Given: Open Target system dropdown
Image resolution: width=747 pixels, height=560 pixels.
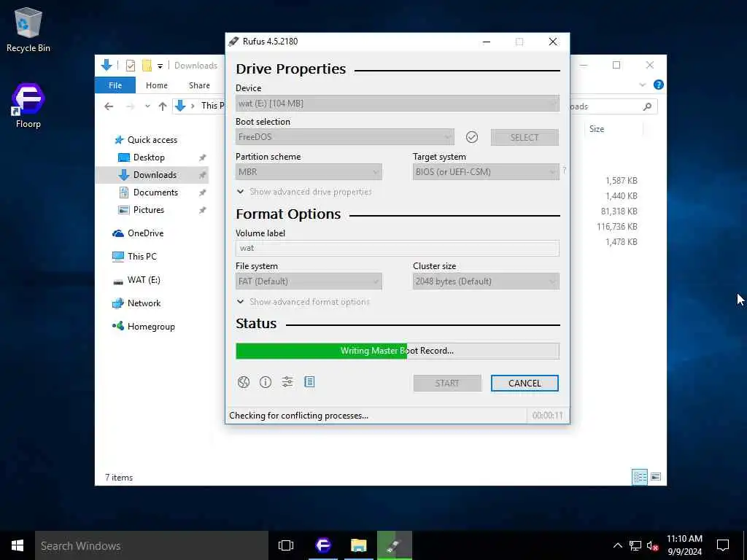Looking at the screenshot, I should [486, 172].
